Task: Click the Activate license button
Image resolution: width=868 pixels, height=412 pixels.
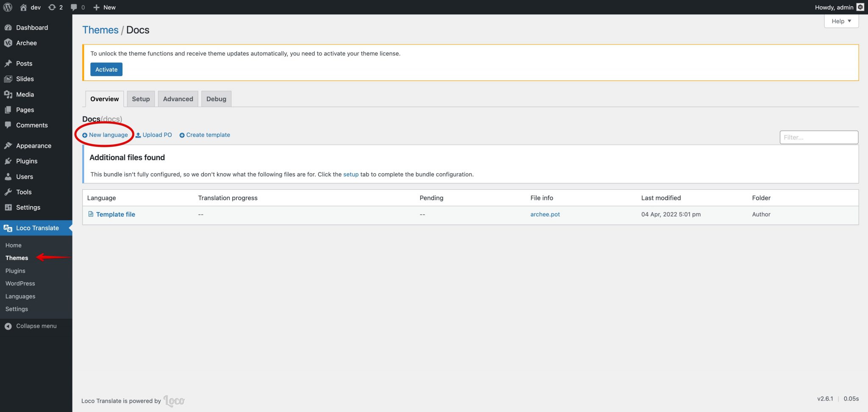Action: 106,69
